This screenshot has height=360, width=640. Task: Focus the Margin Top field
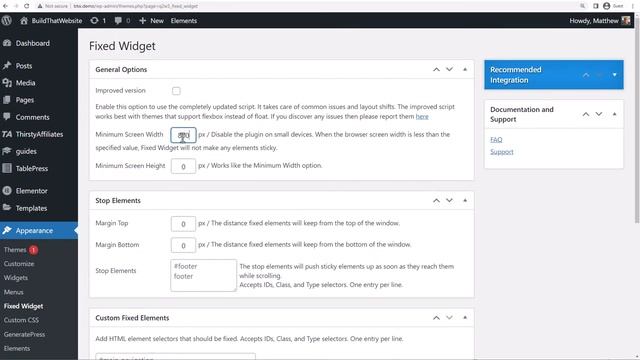[183, 224]
